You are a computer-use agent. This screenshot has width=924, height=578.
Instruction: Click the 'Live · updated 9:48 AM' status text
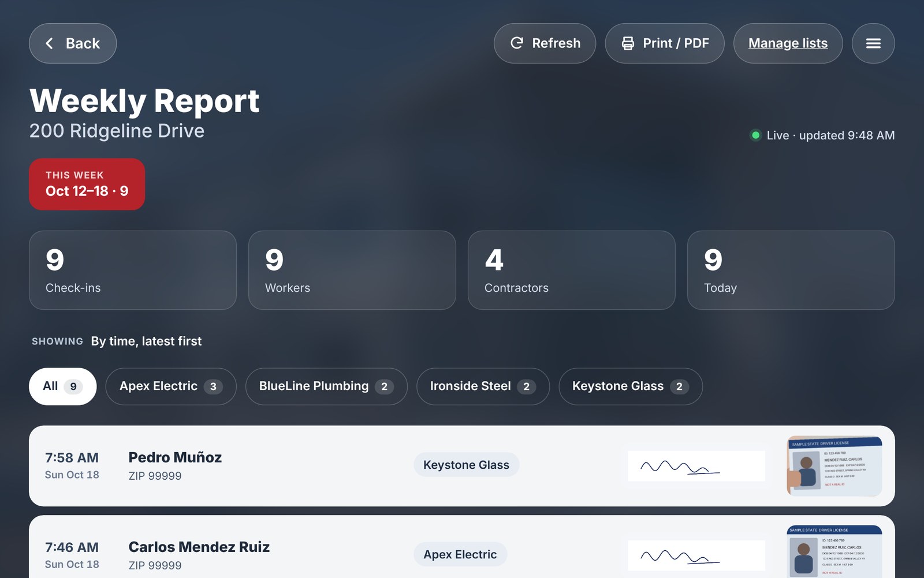pyautogui.click(x=830, y=135)
